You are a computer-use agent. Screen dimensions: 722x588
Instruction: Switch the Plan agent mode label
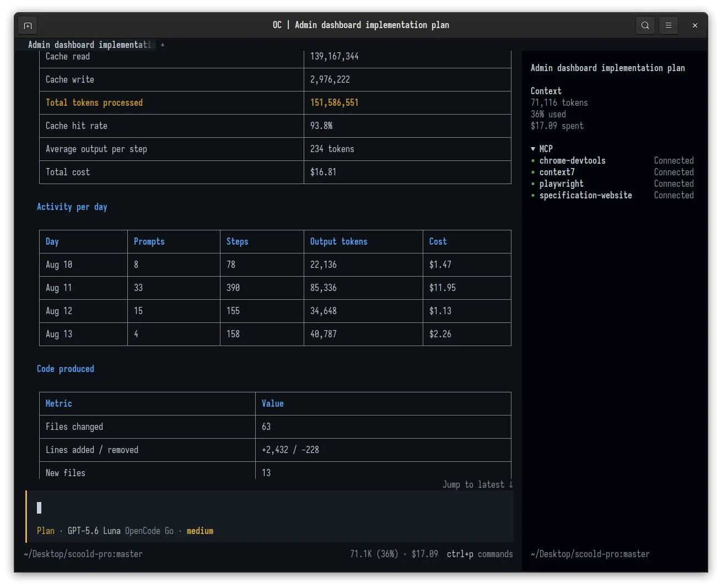pos(46,531)
